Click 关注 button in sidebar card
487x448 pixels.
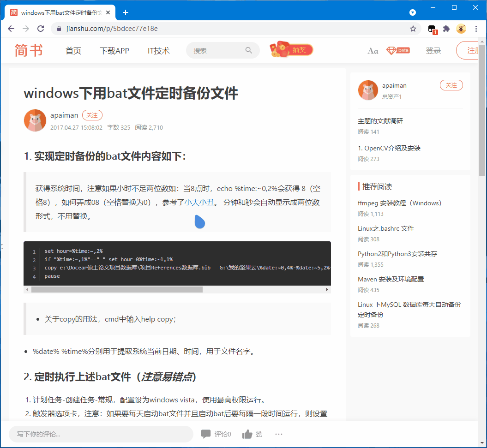pyautogui.click(x=451, y=85)
